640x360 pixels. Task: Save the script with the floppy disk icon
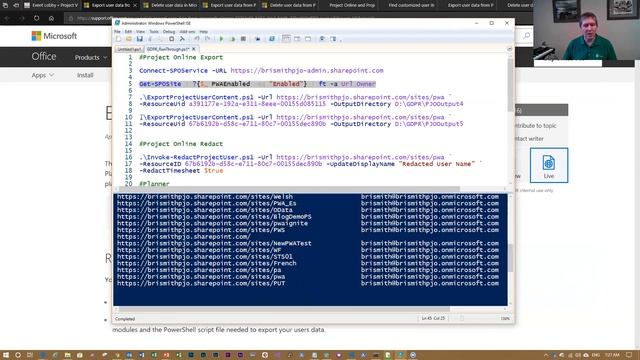[140, 39]
